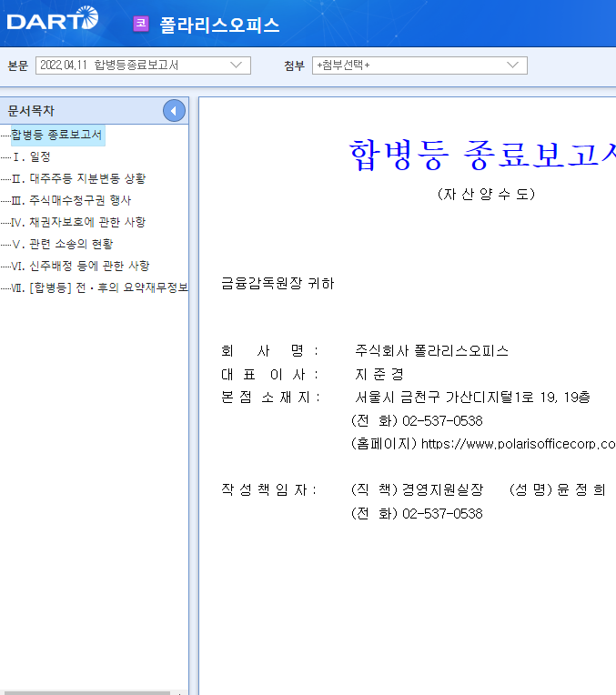Click the representative name 지 준 경
616x695 pixels.
click(x=379, y=375)
